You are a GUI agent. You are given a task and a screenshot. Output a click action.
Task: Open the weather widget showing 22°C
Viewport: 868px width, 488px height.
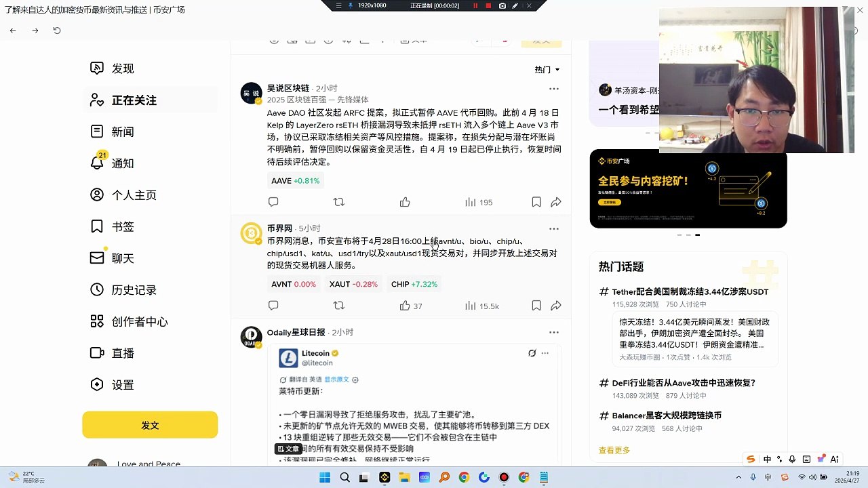[27, 477]
